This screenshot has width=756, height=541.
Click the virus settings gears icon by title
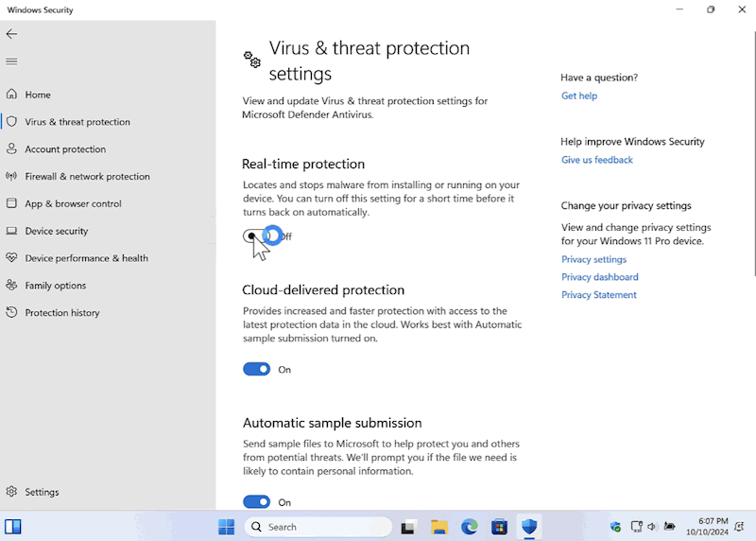coord(251,60)
